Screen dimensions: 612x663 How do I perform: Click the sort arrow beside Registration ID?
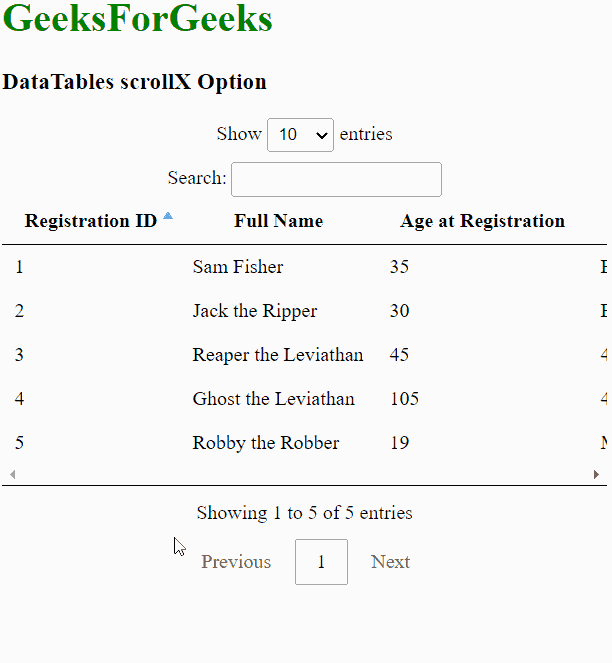(x=167, y=216)
